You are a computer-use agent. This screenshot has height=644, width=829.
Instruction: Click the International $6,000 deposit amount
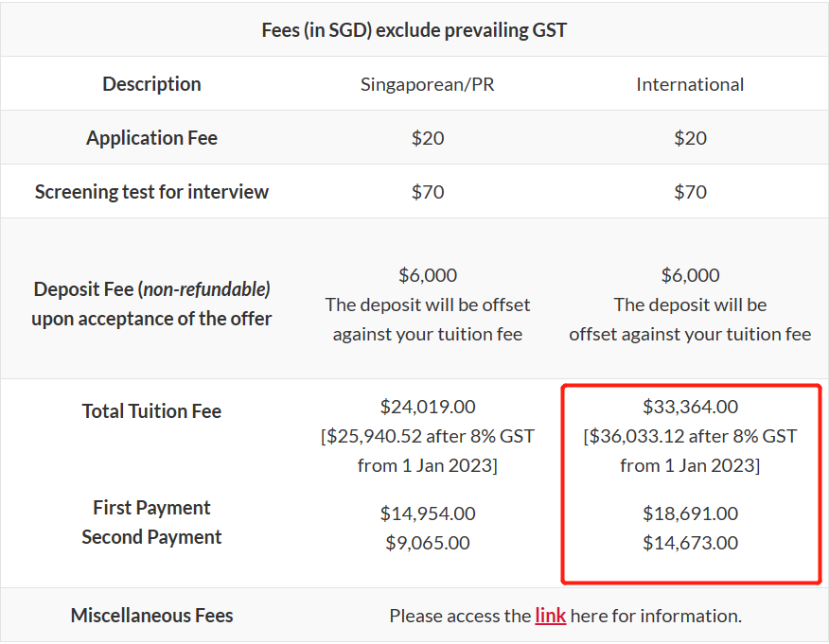pyautogui.click(x=690, y=275)
